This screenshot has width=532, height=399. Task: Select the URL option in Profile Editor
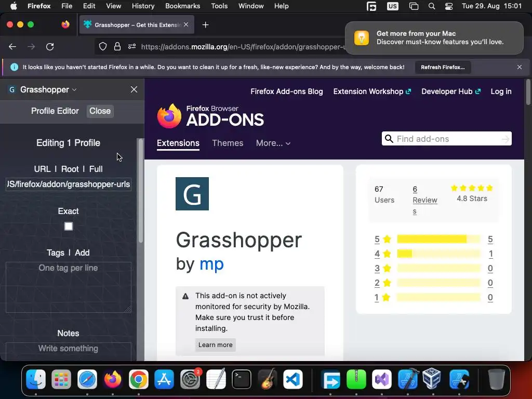click(x=42, y=169)
